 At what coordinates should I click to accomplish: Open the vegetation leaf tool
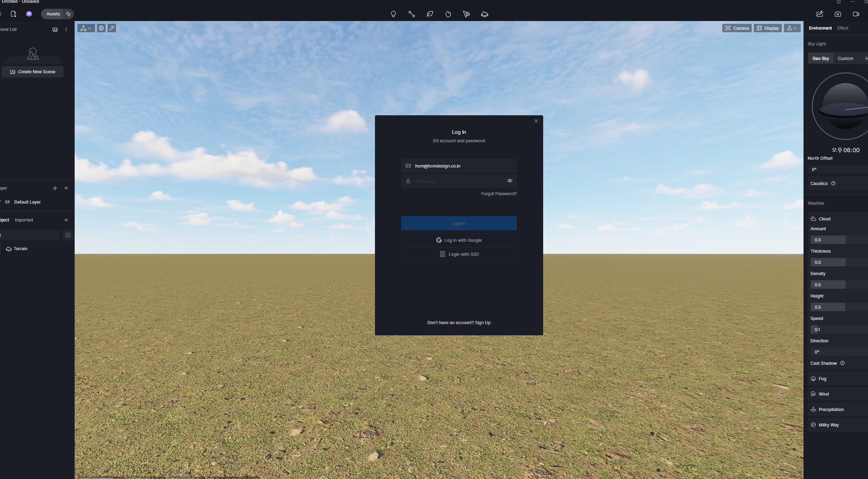[x=430, y=14]
